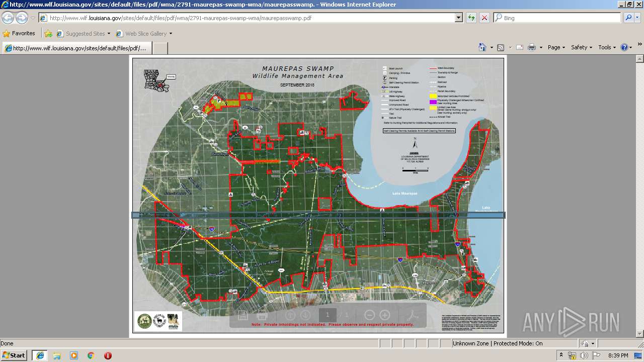Open the search provider dropdown arrow
Screen dimensions: 644x362
(637, 18)
